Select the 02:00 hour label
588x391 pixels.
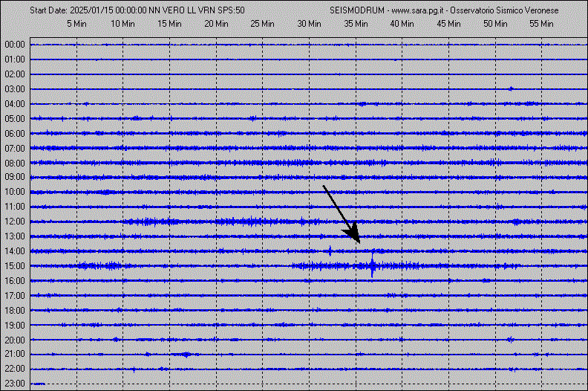pyautogui.click(x=15, y=74)
